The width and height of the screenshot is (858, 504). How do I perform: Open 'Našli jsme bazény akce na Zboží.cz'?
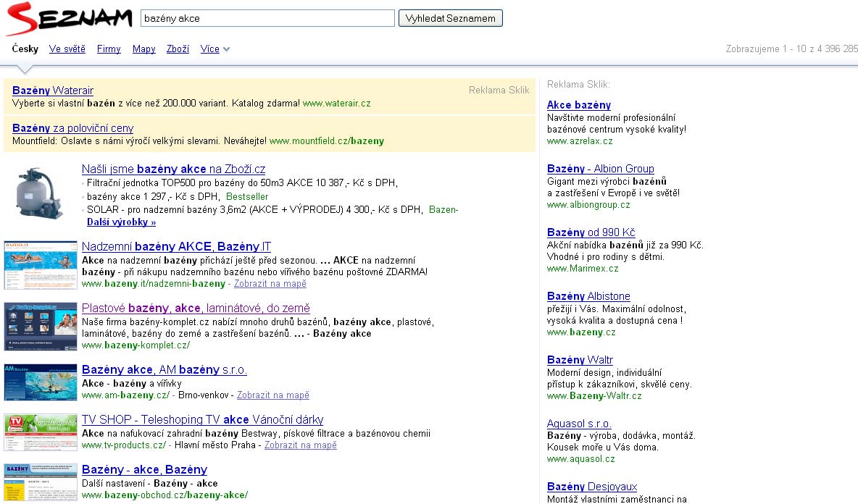tap(173, 169)
